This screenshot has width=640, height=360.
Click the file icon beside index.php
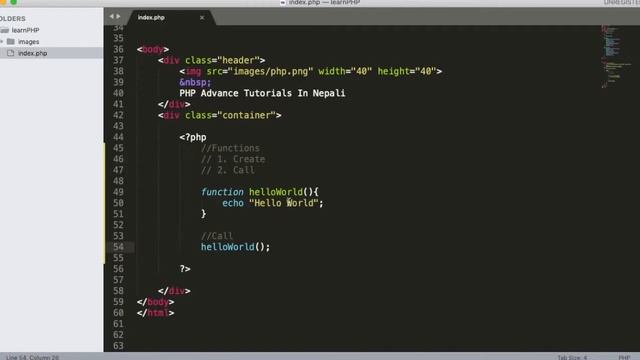pyautogui.click(x=11, y=53)
